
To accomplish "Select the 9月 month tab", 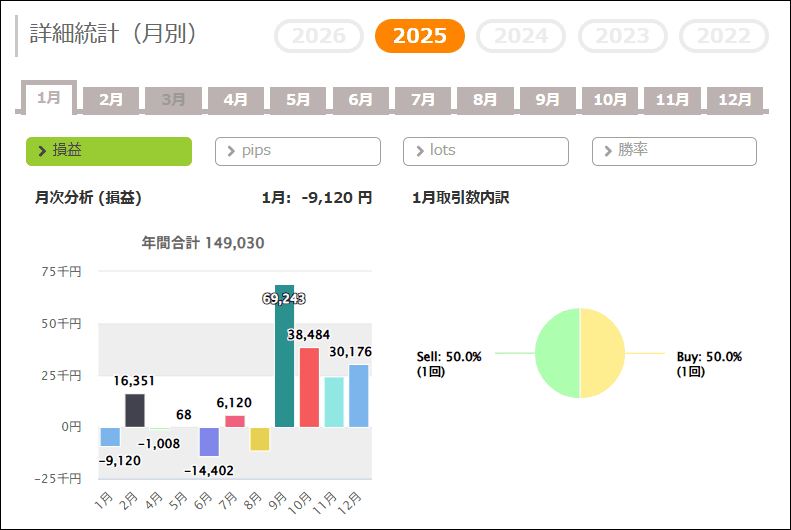I will point(547,100).
